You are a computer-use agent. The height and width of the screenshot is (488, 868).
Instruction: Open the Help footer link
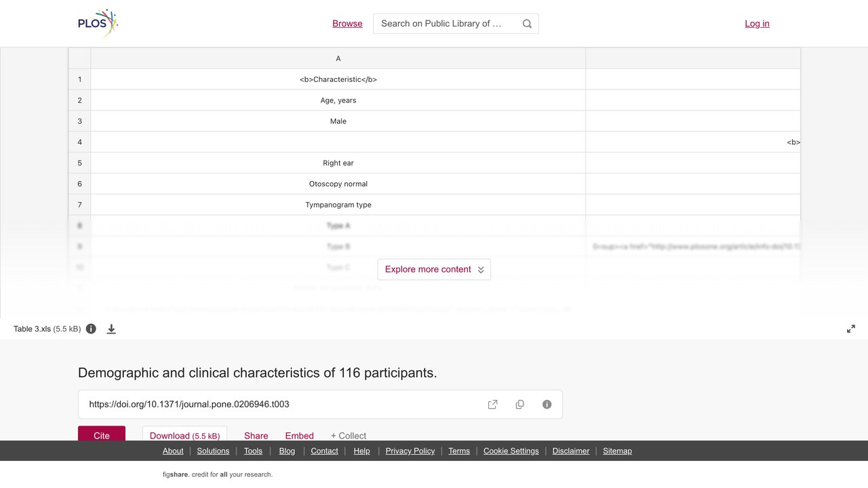pyautogui.click(x=361, y=451)
